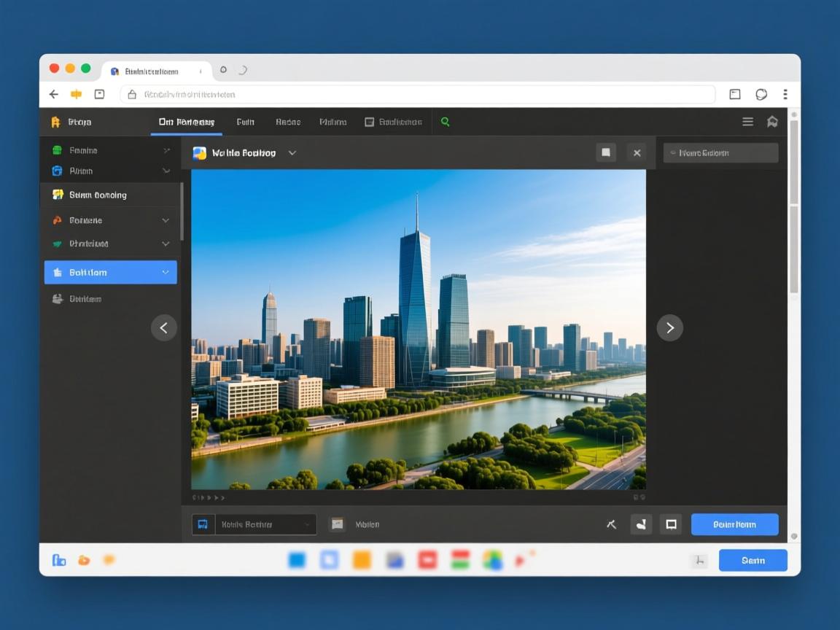Open the browser three-dot menu
This screenshot has height=630, width=840.
pyautogui.click(x=785, y=94)
